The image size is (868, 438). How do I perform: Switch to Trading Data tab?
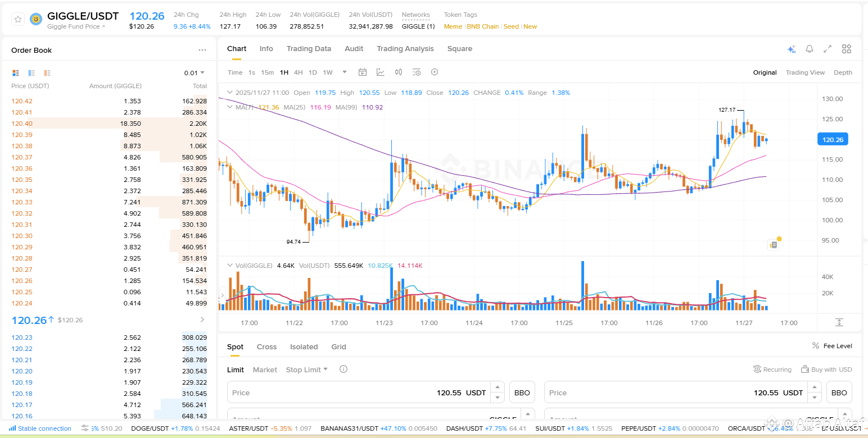(x=309, y=49)
